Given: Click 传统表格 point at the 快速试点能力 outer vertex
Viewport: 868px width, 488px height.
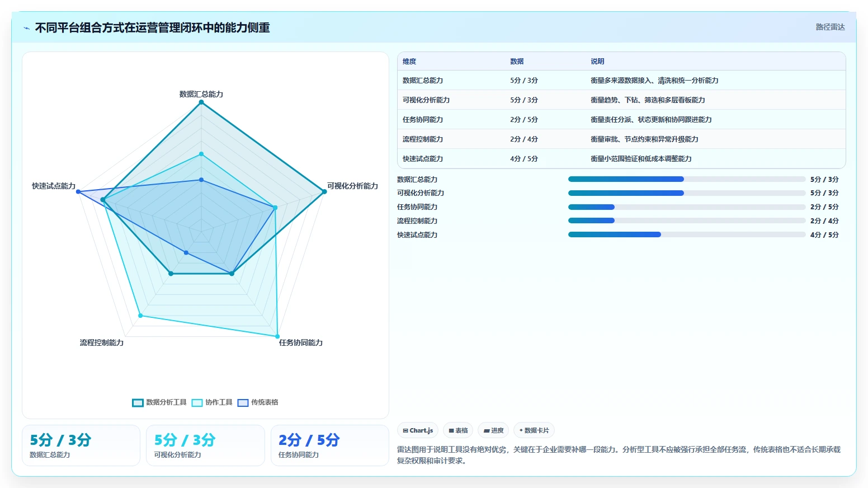Looking at the screenshot, I should point(78,192).
